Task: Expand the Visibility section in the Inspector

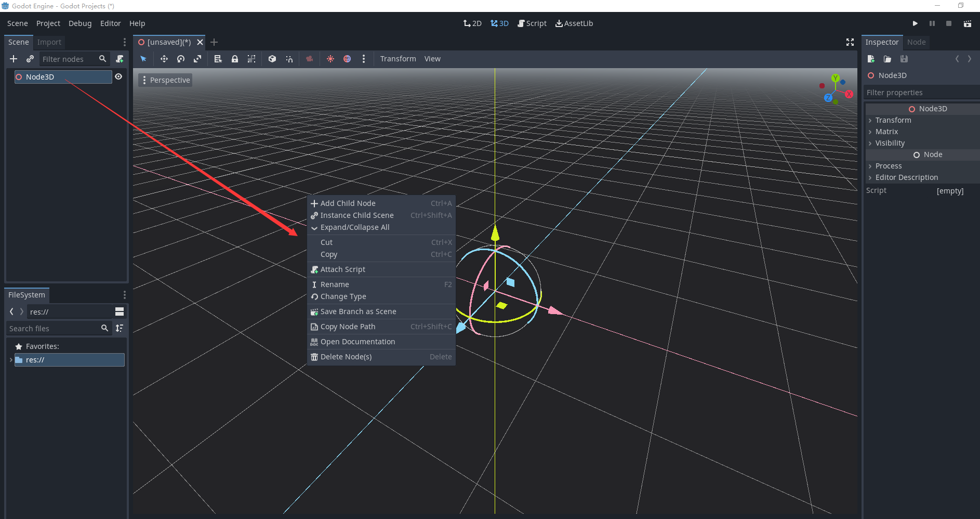Action: click(x=890, y=143)
